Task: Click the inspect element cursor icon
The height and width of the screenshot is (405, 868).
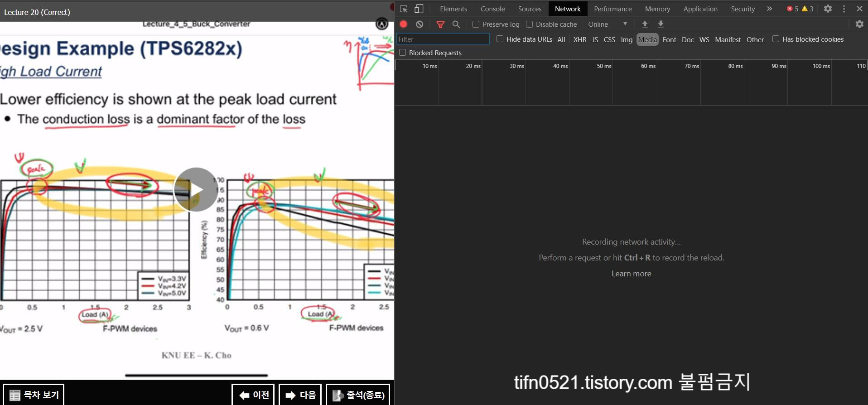Action: tap(404, 9)
